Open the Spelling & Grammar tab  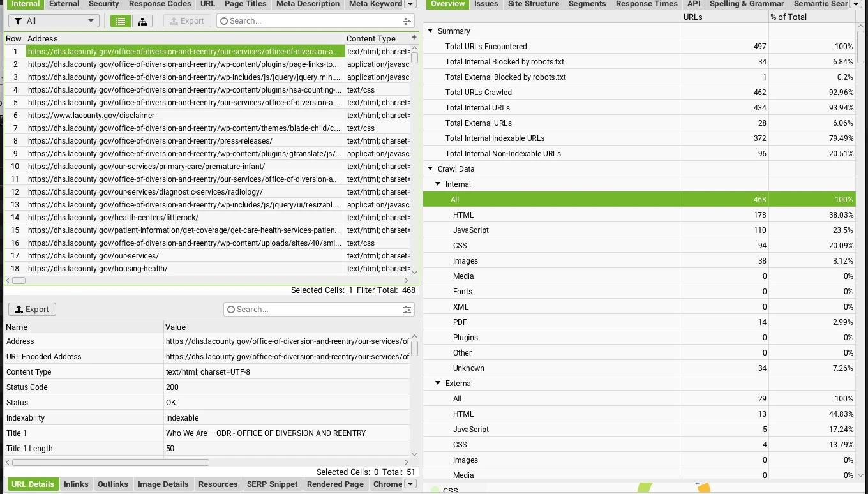coord(747,4)
